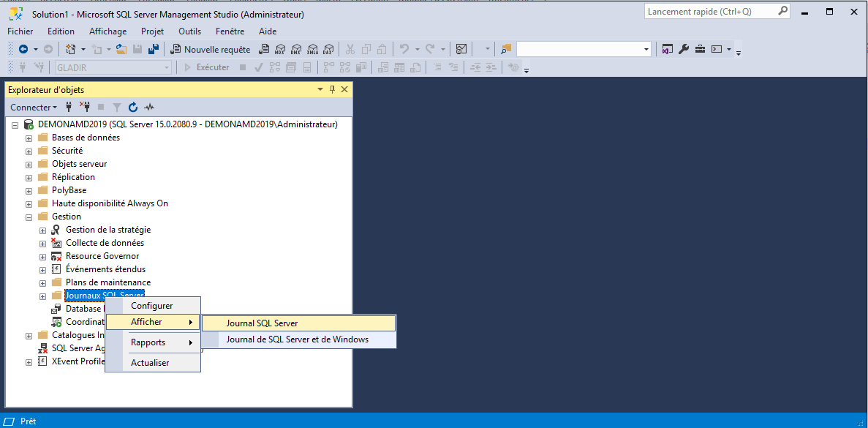The height and width of the screenshot is (428, 868).
Task: Toggle the Object Explorer auto-hide pin
Action: 332,89
